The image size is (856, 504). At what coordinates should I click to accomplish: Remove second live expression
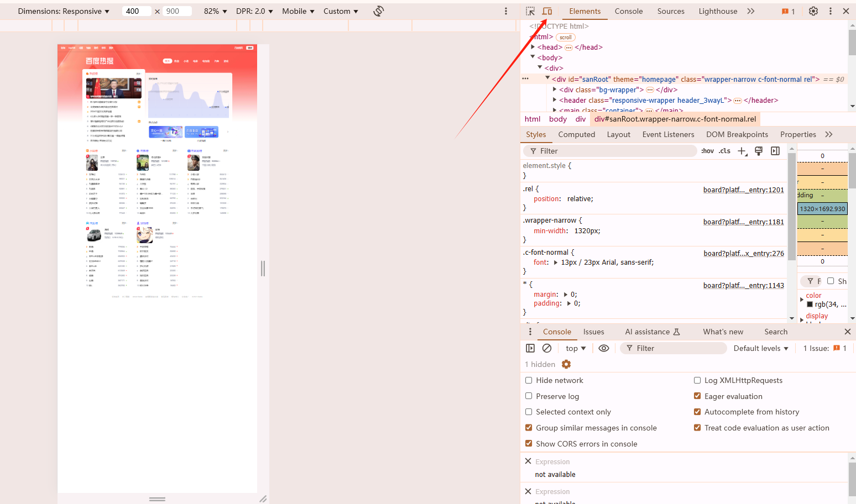pyautogui.click(x=528, y=491)
